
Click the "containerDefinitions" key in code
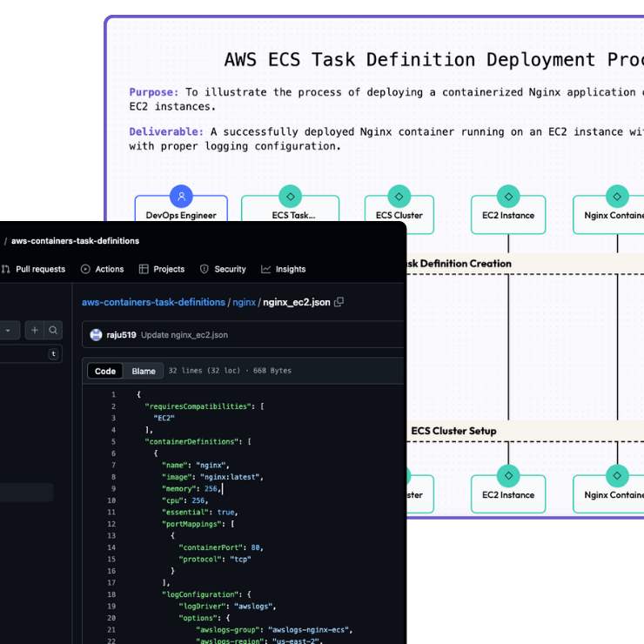191,441
